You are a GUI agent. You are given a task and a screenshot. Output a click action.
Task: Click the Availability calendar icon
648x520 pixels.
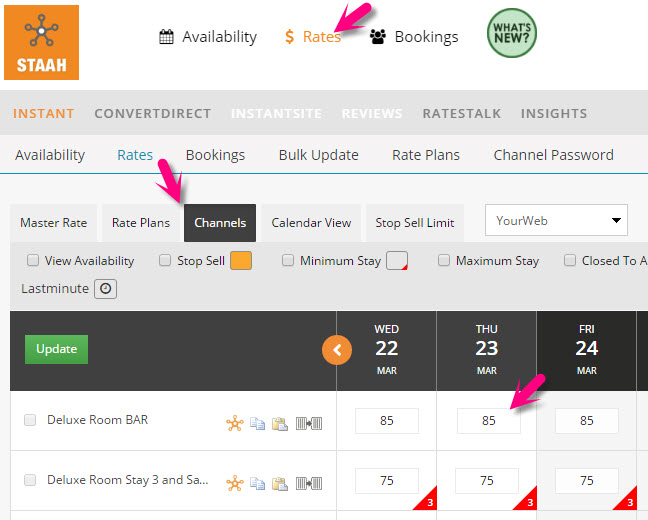[x=166, y=37]
